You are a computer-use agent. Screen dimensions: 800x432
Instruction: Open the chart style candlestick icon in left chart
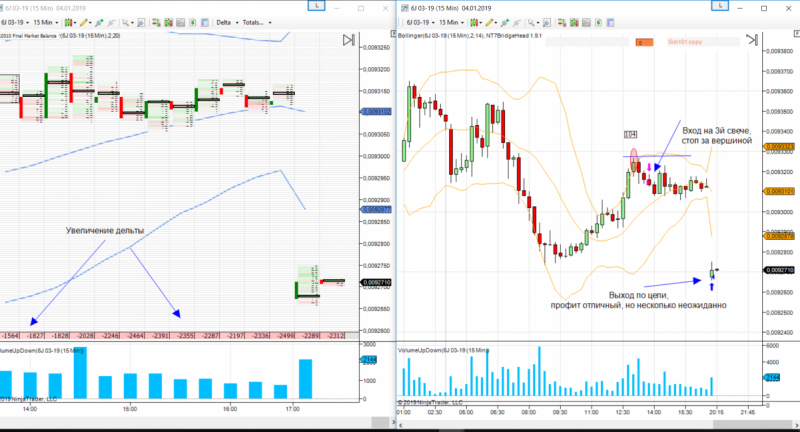pos(68,22)
